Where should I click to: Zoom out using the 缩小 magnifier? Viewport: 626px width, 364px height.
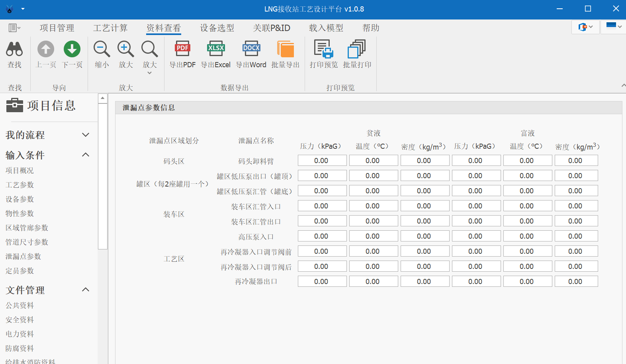(102, 49)
